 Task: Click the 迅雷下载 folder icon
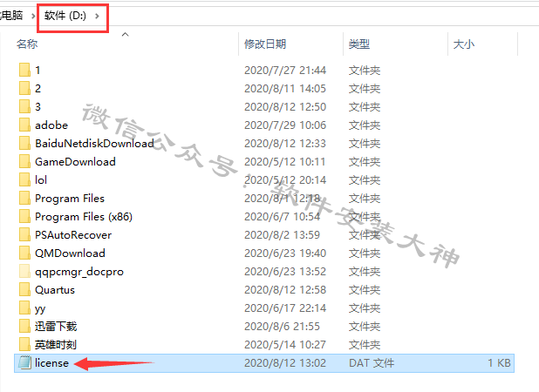(x=24, y=326)
